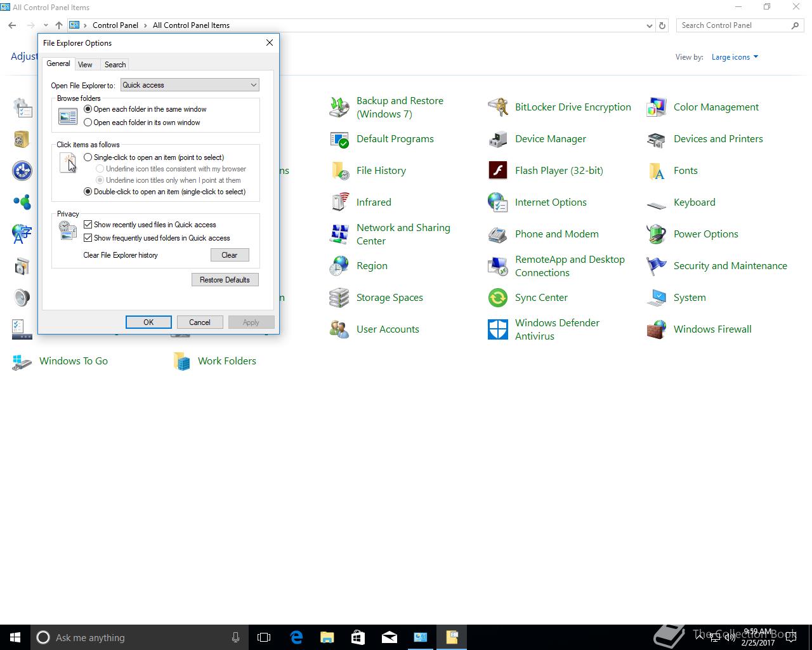Open the Device Manager icon
Screen dimensions: 812x650
tap(498, 139)
